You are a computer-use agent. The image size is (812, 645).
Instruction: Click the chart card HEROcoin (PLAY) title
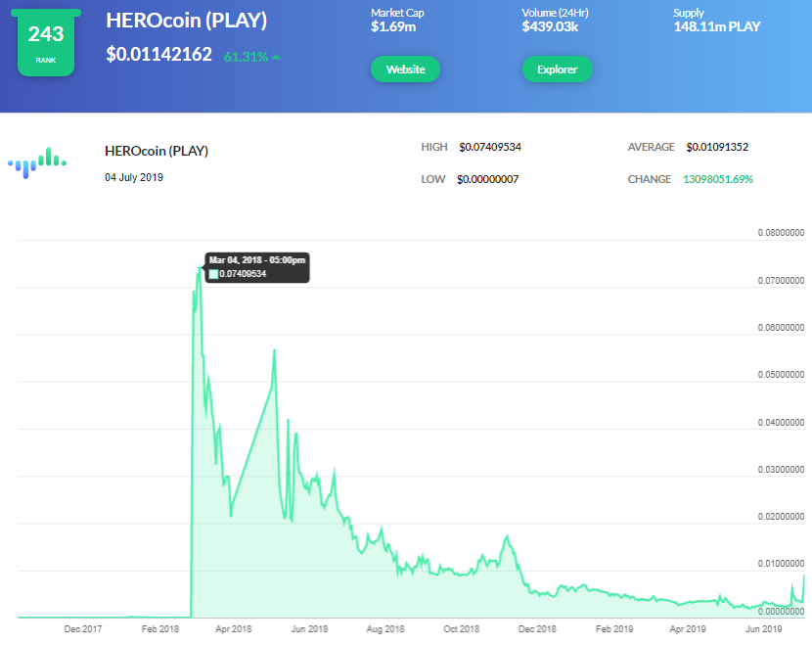tap(157, 151)
